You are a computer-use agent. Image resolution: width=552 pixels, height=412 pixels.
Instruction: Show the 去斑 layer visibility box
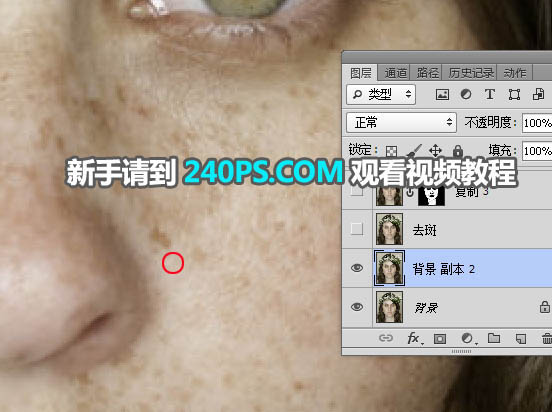[357, 229]
